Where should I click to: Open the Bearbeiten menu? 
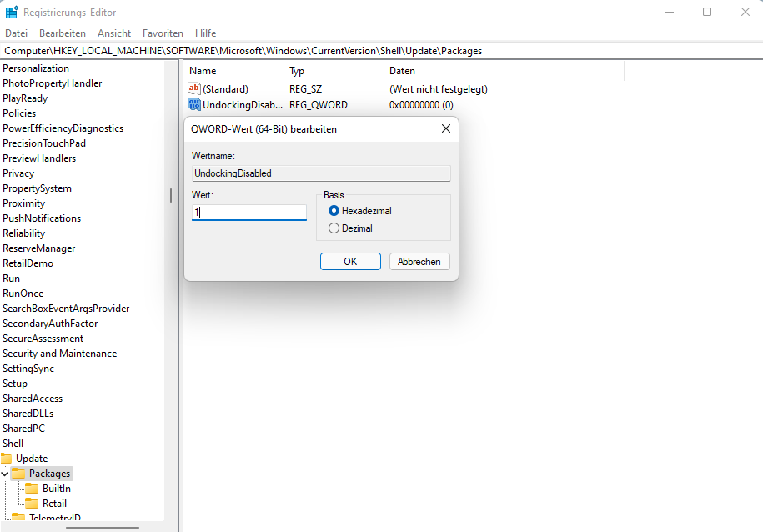[63, 33]
